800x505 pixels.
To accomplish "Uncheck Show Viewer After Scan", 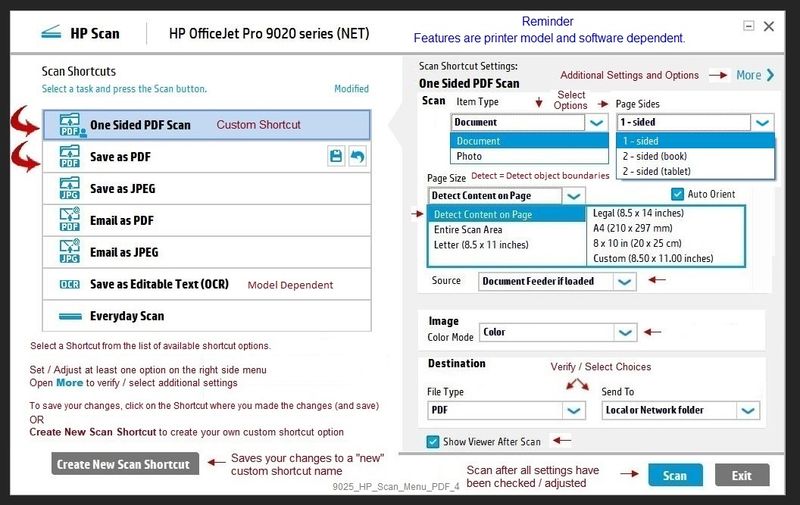I will pyautogui.click(x=433, y=442).
